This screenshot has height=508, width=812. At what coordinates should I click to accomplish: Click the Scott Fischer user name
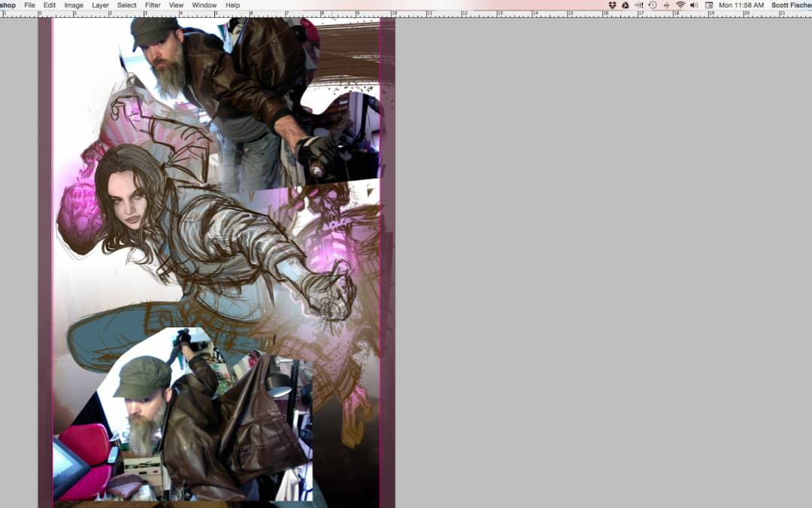point(791,5)
